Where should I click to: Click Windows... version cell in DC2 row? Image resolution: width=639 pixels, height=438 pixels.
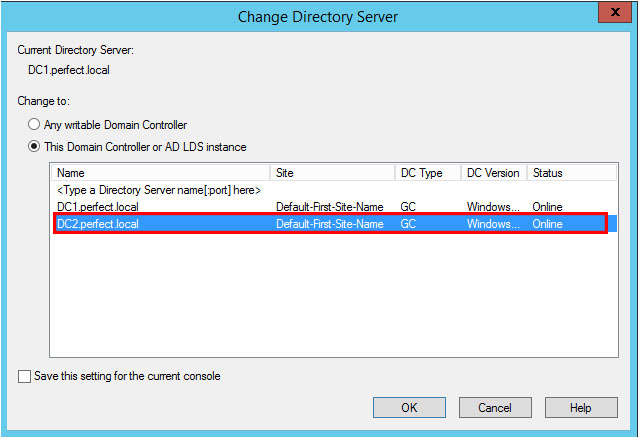tap(493, 224)
